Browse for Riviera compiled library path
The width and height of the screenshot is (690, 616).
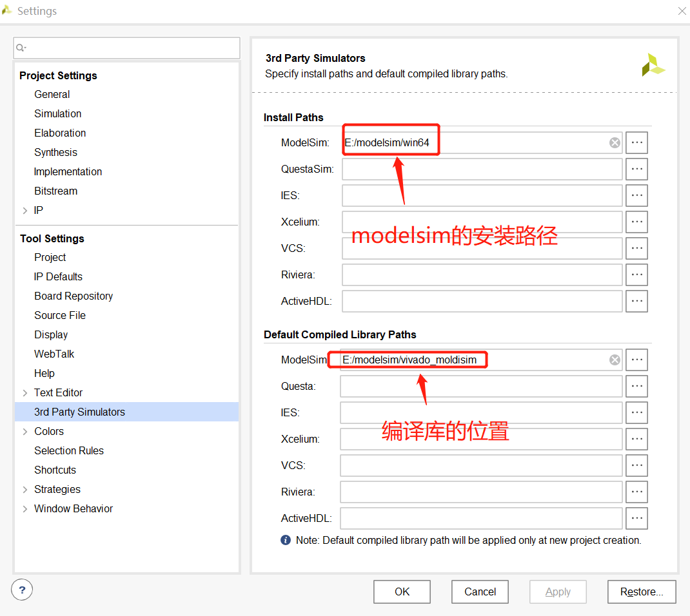click(636, 492)
